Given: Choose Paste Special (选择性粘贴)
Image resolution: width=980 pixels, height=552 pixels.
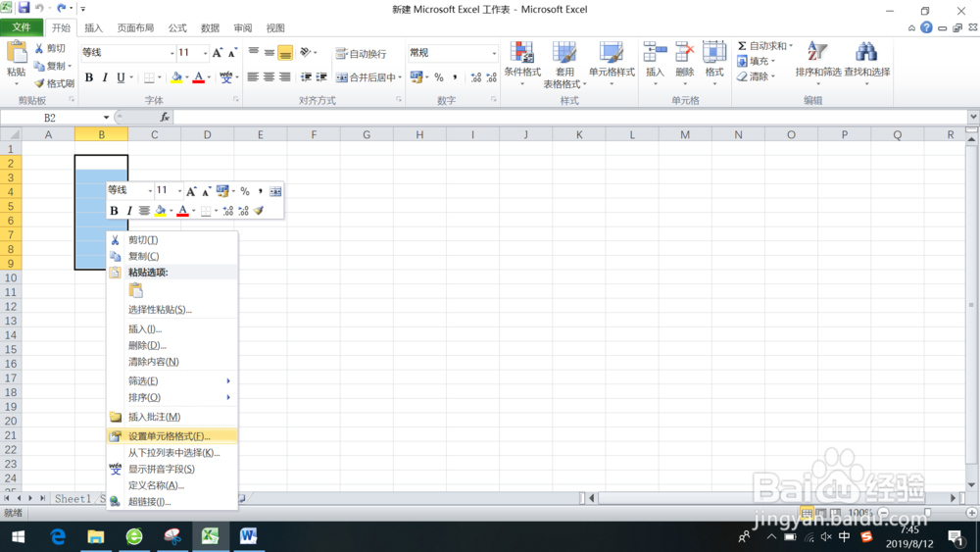Looking at the screenshot, I should click(171, 310).
